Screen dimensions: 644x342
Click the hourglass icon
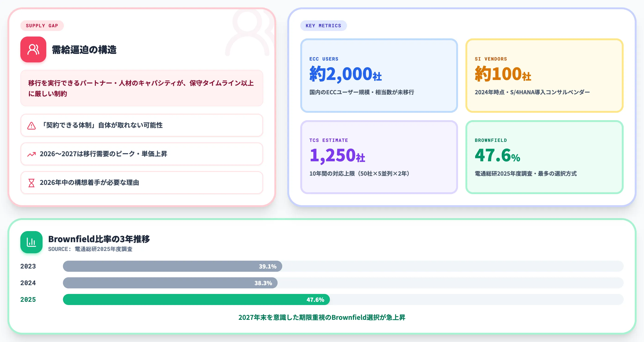tap(31, 183)
